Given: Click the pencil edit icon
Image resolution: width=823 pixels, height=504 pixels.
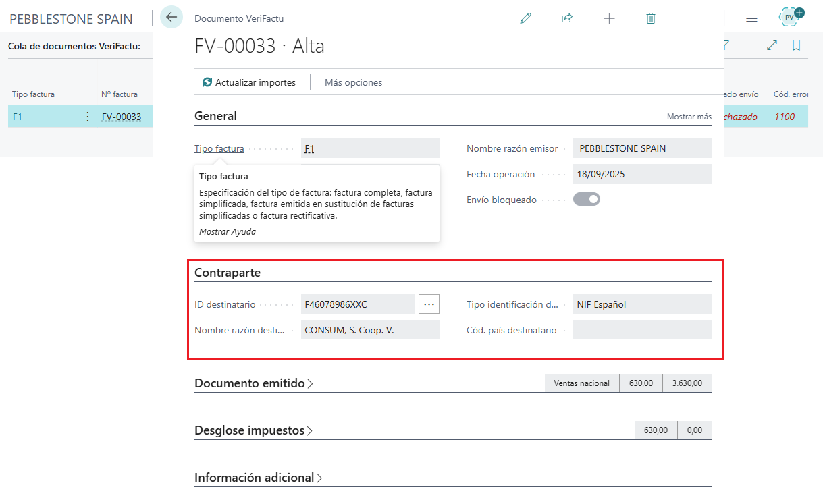Looking at the screenshot, I should [525, 19].
